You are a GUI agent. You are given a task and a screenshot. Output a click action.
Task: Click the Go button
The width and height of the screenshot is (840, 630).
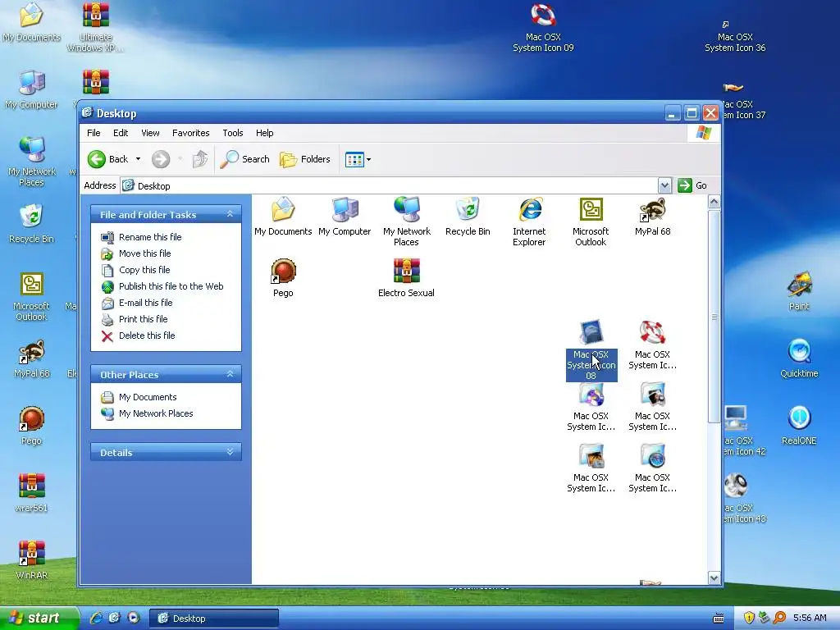click(x=692, y=185)
